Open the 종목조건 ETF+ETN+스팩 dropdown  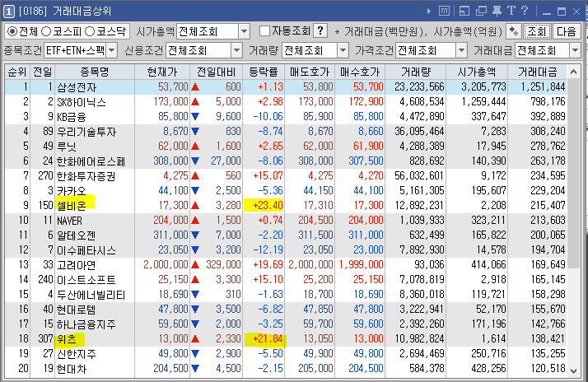[x=112, y=50]
